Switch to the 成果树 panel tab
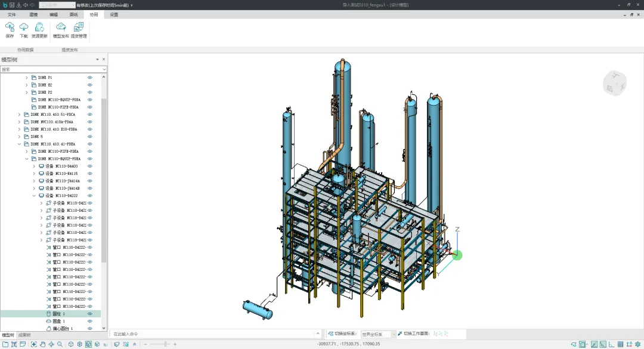Viewport: 644px width, 349px height. [x=24, y=335]
